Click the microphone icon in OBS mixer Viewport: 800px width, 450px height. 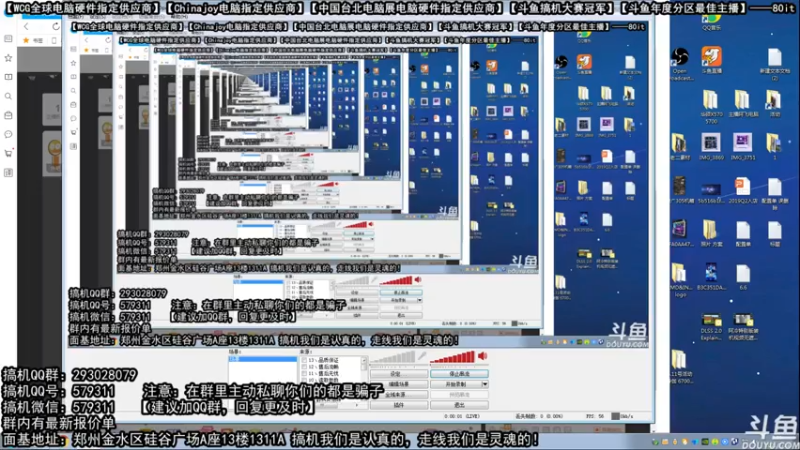click(x=422, y=356)
